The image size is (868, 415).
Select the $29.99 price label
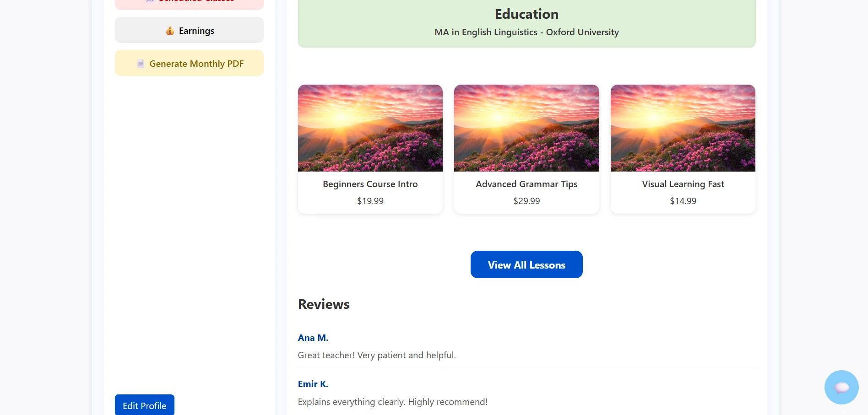coord(526,201)
